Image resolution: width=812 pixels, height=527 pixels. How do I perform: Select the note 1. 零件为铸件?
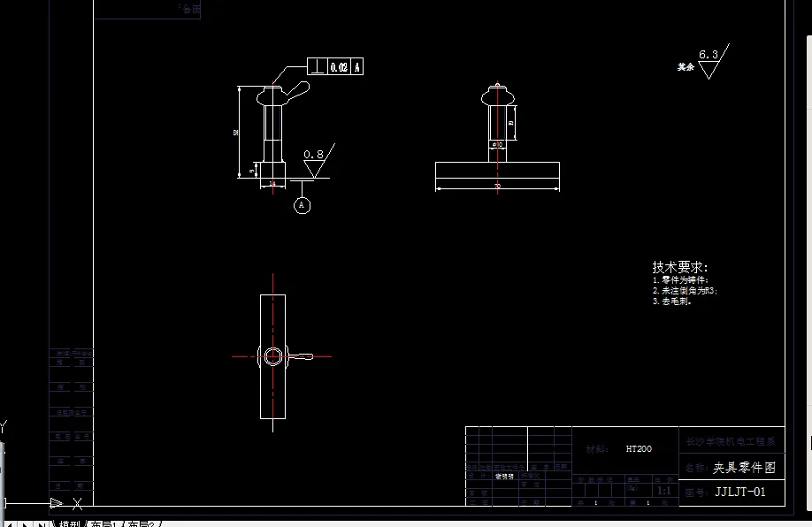[680, 279]
